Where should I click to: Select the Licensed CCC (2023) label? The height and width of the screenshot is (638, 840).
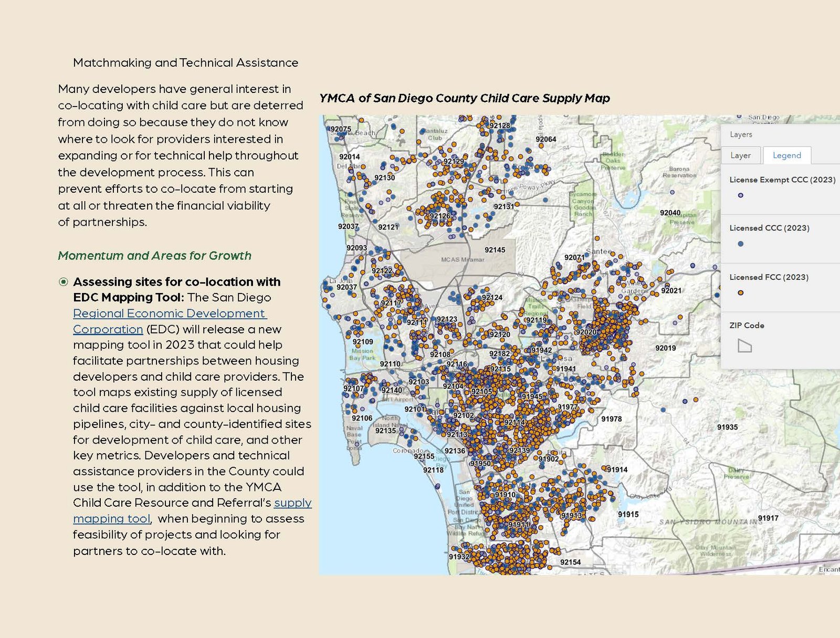[x=769, y=228]
